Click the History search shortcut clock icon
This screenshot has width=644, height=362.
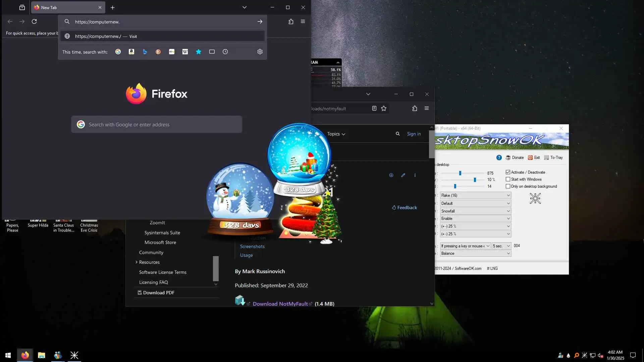point(225,52)
